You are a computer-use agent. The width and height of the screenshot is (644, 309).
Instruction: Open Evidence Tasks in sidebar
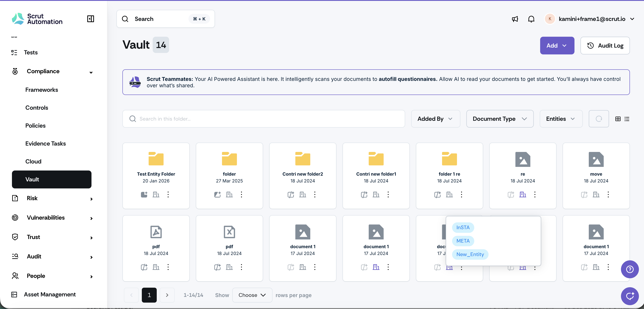click(45, 143)
